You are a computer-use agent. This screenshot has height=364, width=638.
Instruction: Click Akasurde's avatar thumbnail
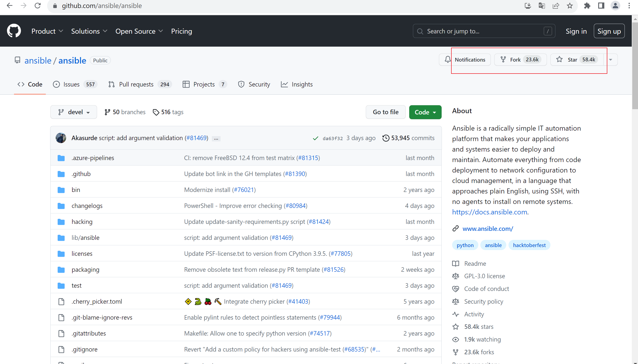click(61, 138)
